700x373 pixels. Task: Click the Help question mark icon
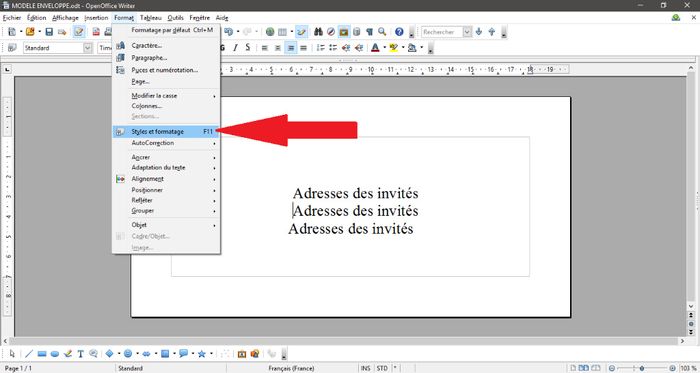(x=399, y=32)
